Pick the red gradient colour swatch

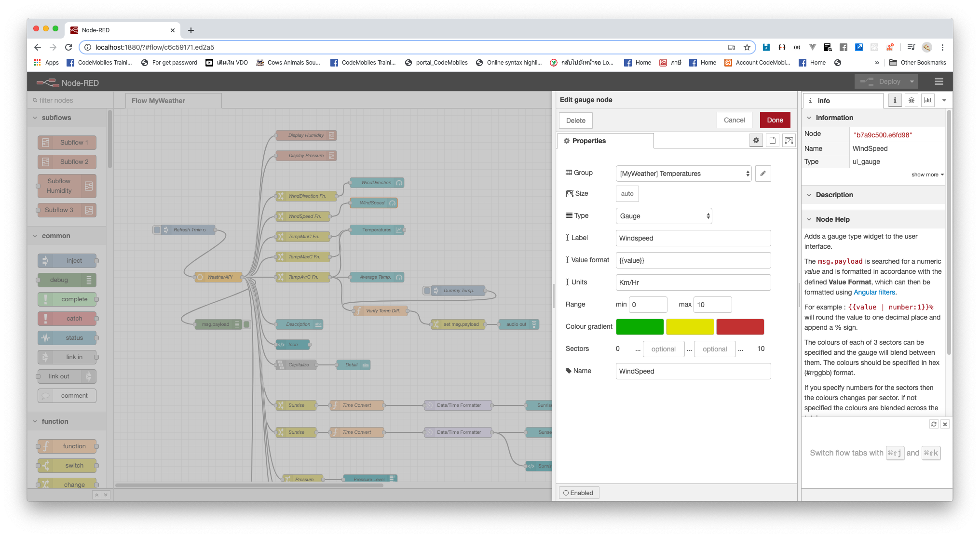click(740, 326)
